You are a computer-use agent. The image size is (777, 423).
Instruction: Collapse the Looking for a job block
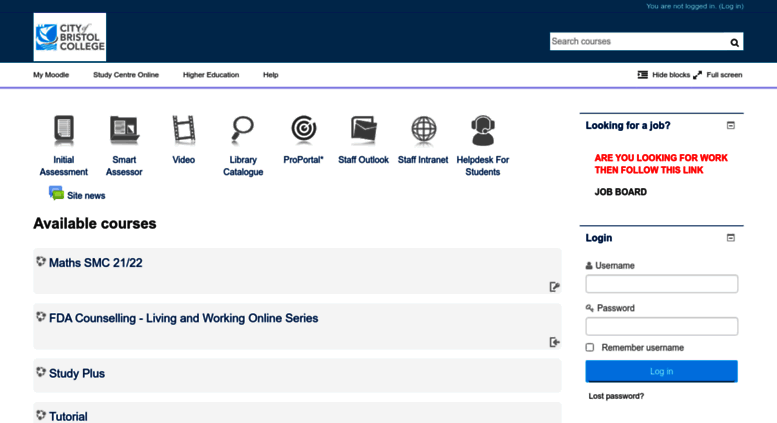tap(730, 125)
